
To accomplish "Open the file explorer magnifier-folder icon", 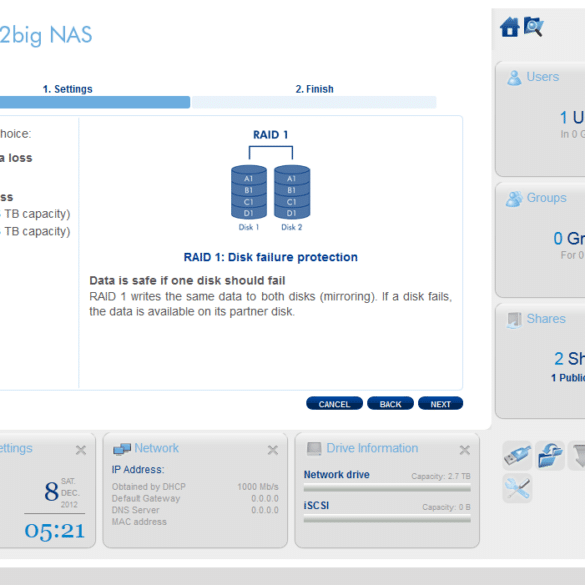I will [534, 26].
